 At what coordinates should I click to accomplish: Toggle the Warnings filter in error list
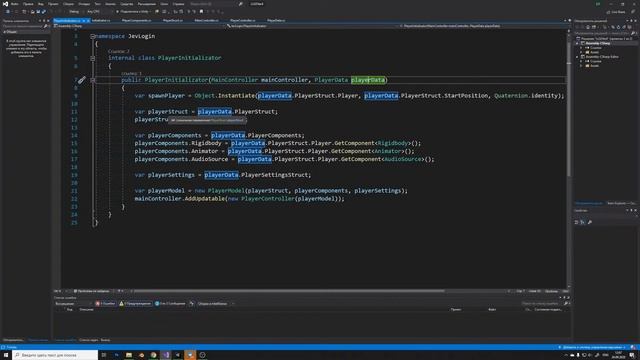[x=135, y=304]
